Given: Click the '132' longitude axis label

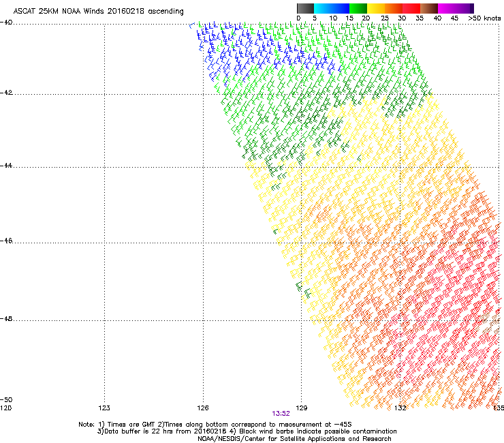Looking at the screenshot, I should coord(400,408).
